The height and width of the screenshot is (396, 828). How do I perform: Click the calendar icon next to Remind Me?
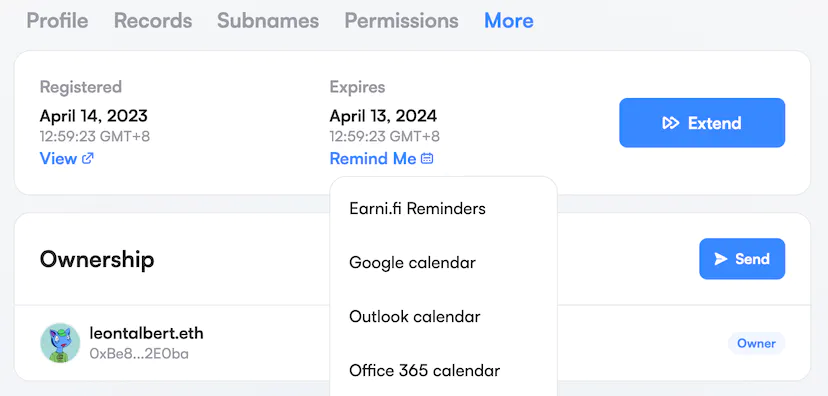pos(427,158)
